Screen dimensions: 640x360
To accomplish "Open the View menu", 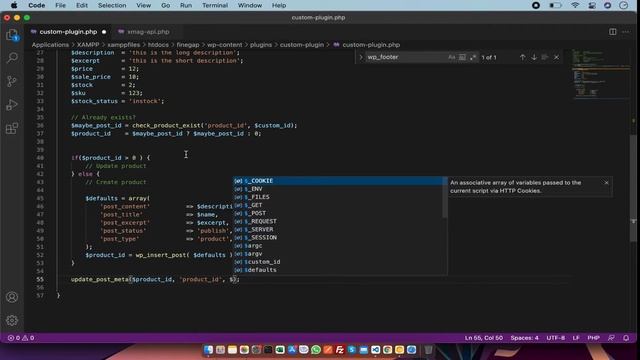I will pyautogui.click(x=143, y=5).
